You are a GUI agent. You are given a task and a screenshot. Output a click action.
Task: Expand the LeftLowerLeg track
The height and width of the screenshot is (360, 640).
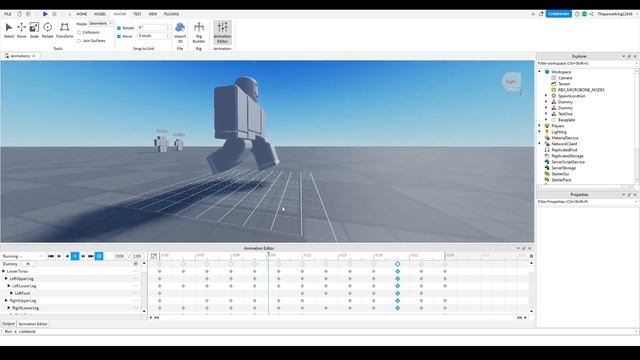tap(9, 286)
